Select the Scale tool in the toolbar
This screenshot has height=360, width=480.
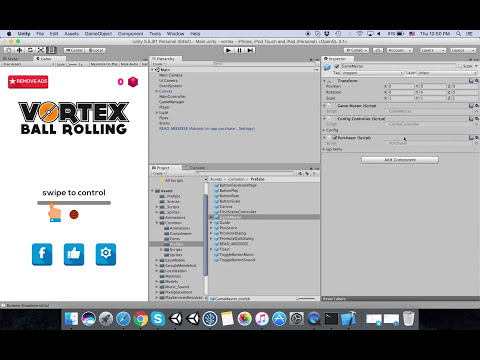(x=41, y=50)
